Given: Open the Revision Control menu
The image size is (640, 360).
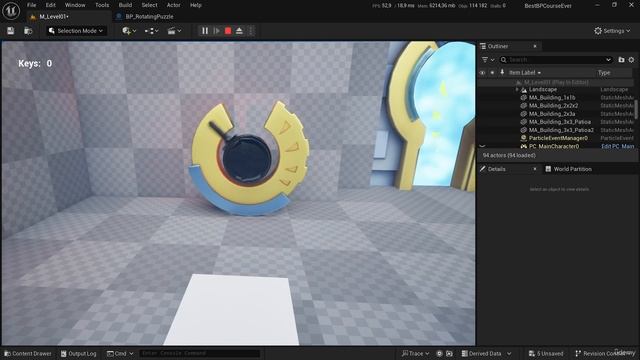Looking at the screenshot, I should tap(605, 353).
